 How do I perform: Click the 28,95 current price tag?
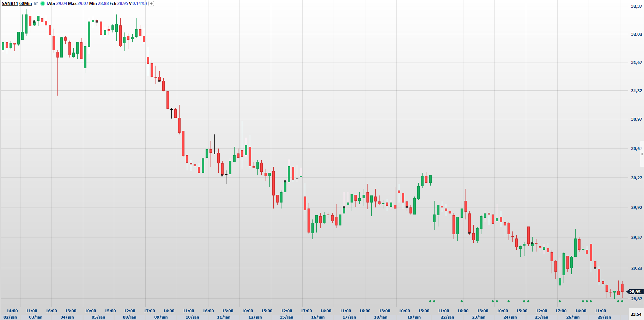(x=635, y=292)
